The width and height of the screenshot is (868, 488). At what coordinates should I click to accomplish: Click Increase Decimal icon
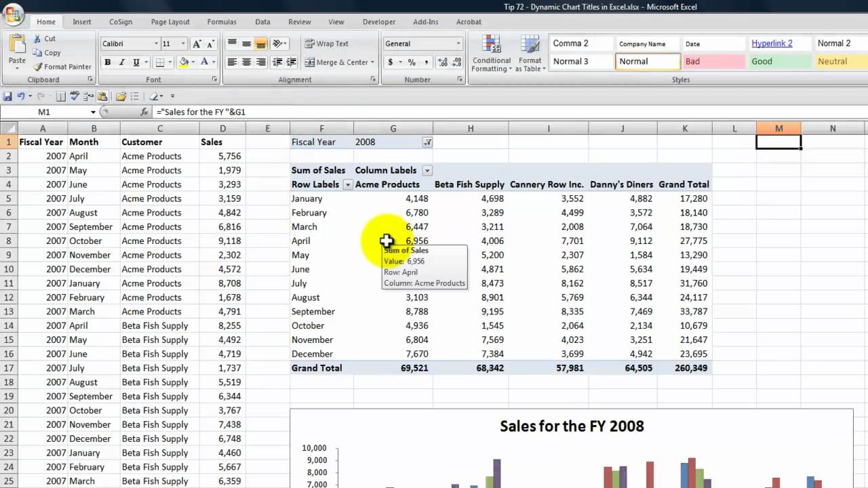point(443,62)
